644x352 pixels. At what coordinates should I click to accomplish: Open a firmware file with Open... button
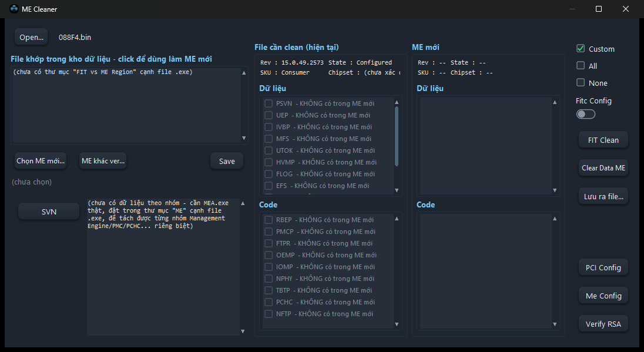pos(31,37)
